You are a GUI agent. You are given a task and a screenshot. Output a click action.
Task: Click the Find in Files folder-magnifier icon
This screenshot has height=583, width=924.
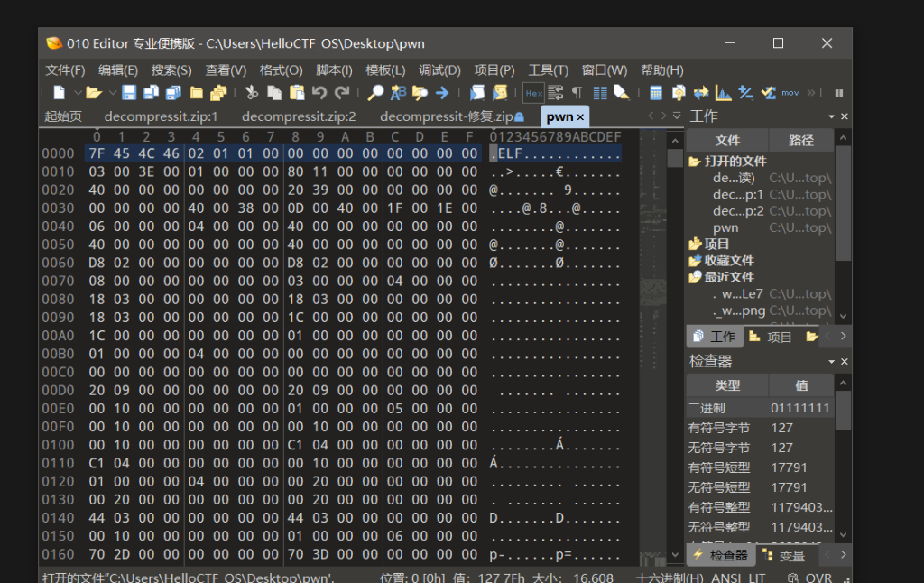420,93
